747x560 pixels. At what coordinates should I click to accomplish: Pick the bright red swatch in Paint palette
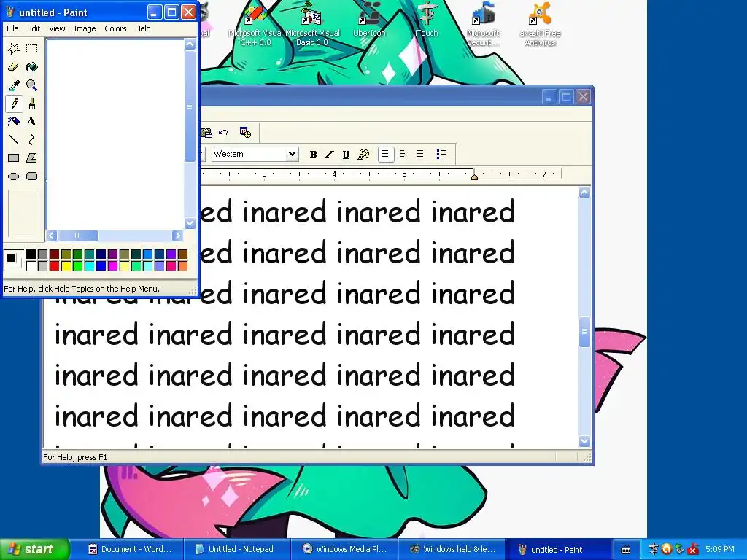[x=54, y=265]
